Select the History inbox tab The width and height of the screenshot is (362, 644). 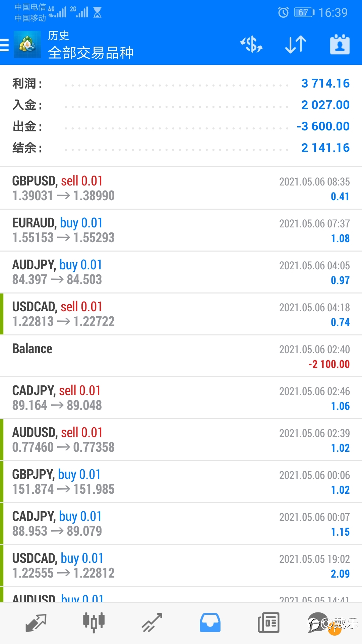coord(210,623)
